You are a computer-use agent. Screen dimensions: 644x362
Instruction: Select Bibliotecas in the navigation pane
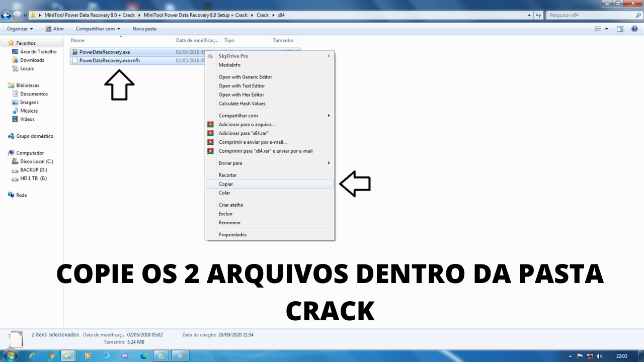pyautogui.click(x=28, y=85)
